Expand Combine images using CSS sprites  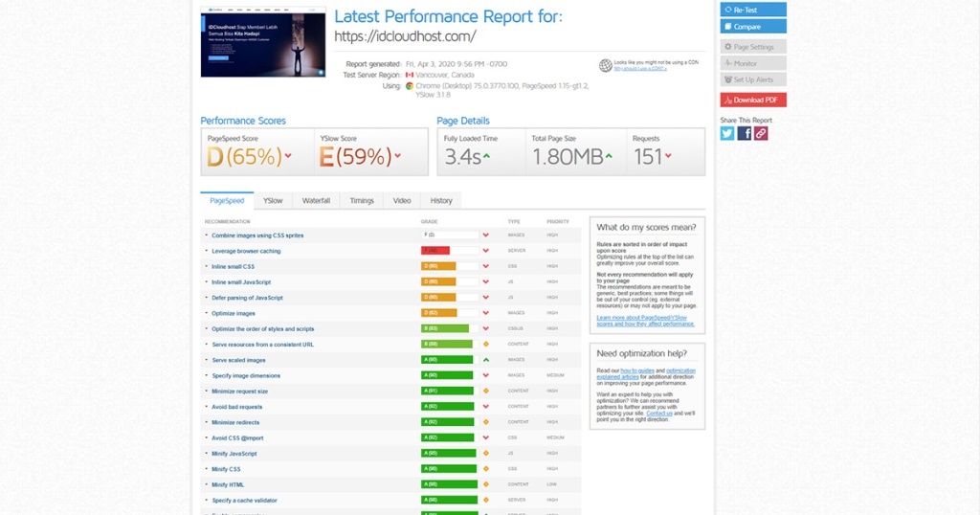pyautogui.click(x=257, y=235)
